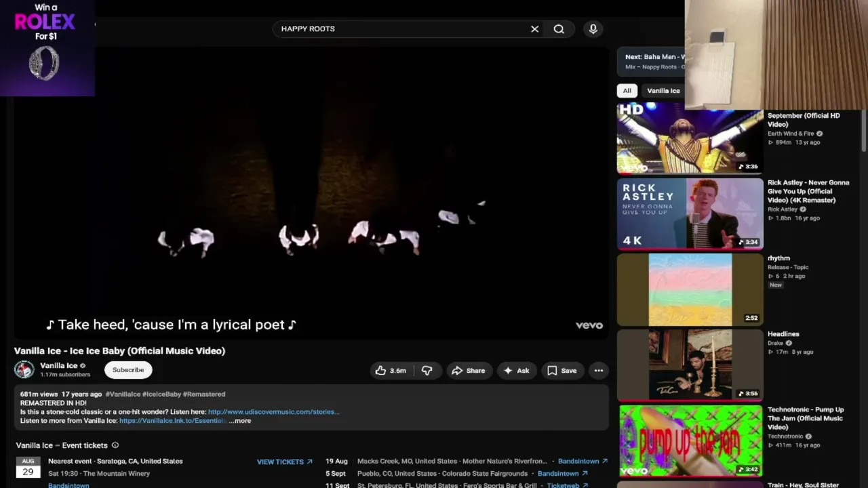The width and height of the screenshot is (868, 488).
Task: Save the video to a playlist
Action: pos(562,371)
